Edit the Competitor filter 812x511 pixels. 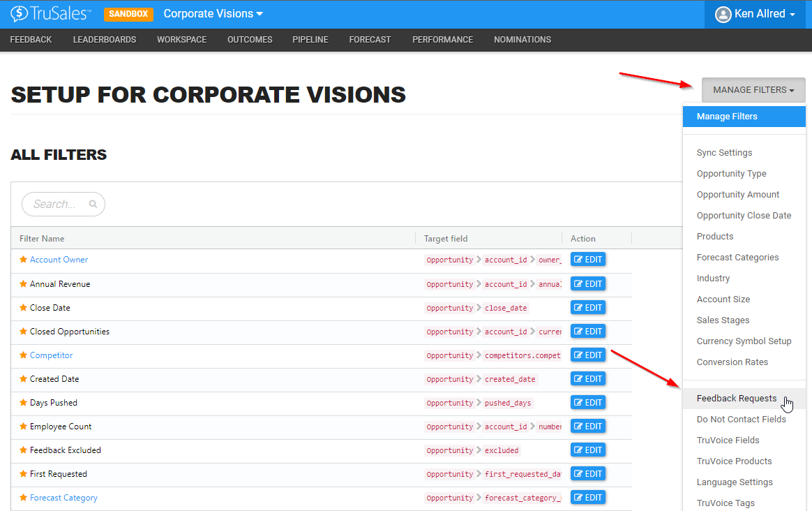588,355
